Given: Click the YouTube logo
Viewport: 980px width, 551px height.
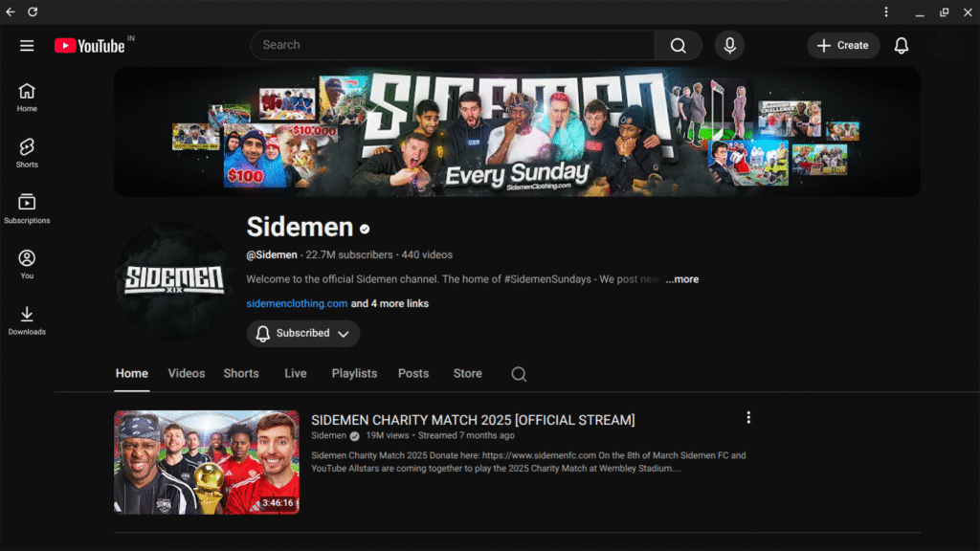Looking at the screenshot, I should point(87,45).
